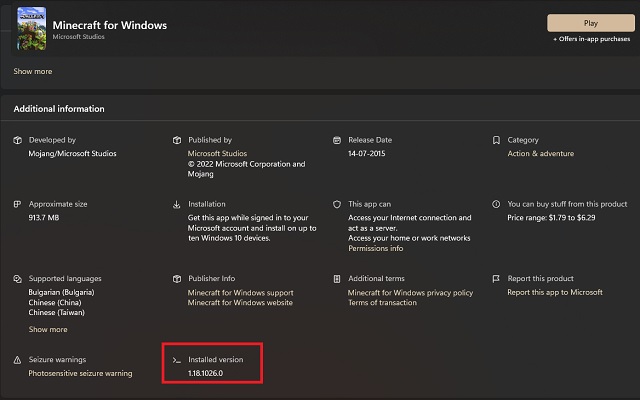Screen dimensions: 640x400
Task: Expand description with top Show more
Action: click(33, 71)
